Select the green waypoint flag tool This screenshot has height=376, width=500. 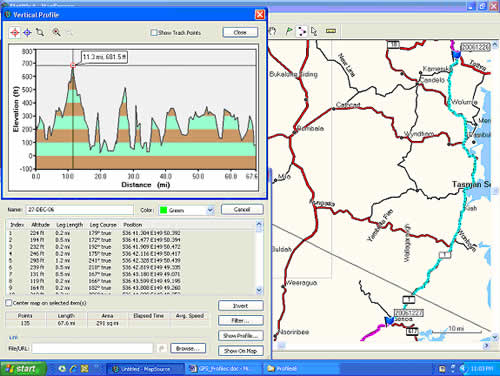[289, 31]
